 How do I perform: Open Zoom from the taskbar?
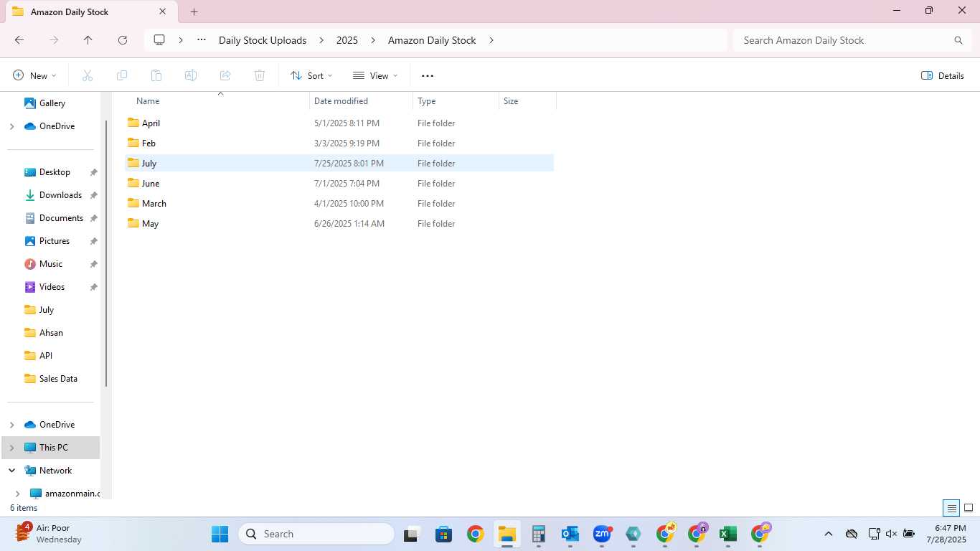click(x=602, y=534)
